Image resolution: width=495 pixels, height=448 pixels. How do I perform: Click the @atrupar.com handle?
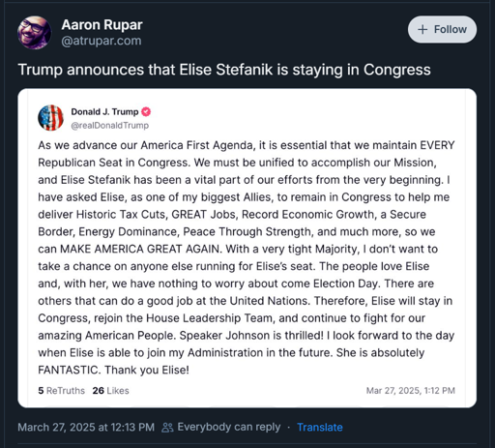click(102, 41)
